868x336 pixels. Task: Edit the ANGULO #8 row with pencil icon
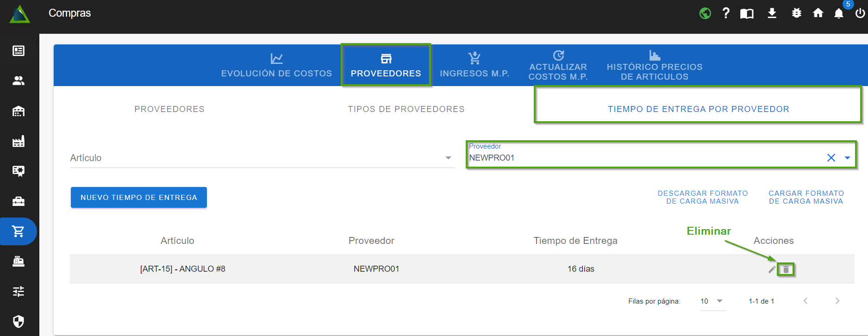click(x=772, y=269)
